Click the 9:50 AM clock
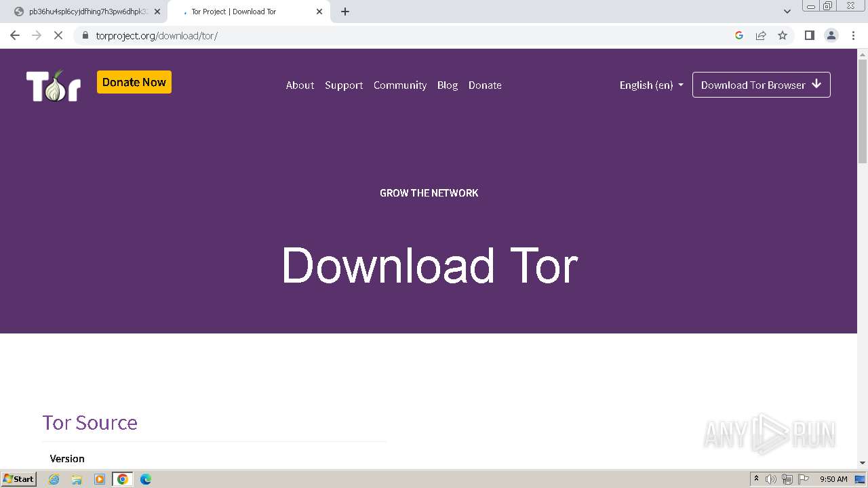This screenshot has height=488, width=868. coord(833,479)
